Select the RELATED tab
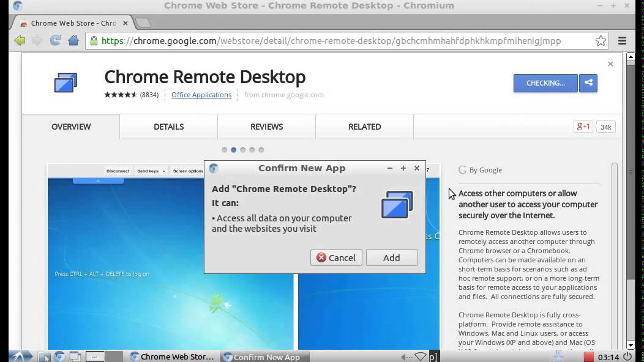The height and width of the screenshot is (362, 644). coord(364,127)
